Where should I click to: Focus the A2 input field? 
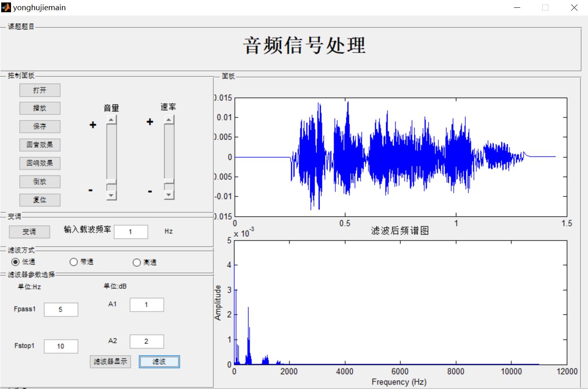point(147,342)
